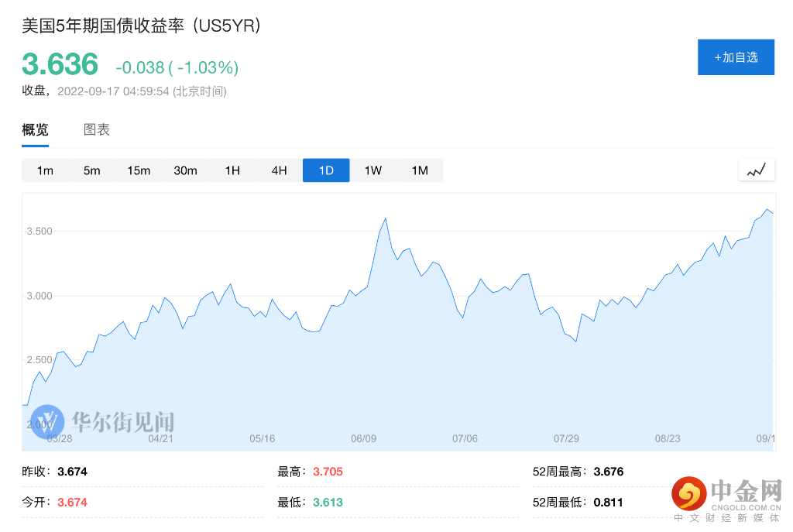The height and width of the screenshot is (532, 793).
Task: Set the chart interval to 1H
Action: click(232, 170)
